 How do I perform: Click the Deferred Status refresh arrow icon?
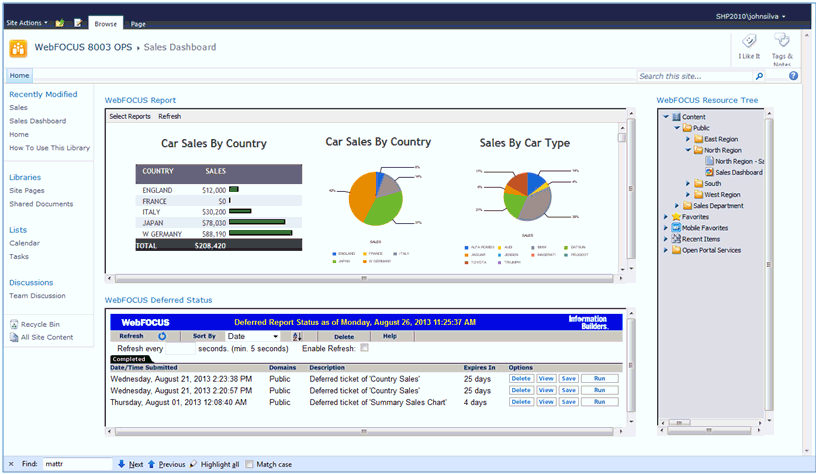(162, 336)
